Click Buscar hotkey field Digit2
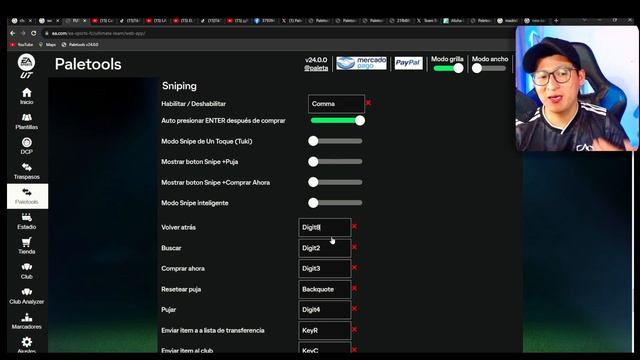 click(x=325, y=248)
